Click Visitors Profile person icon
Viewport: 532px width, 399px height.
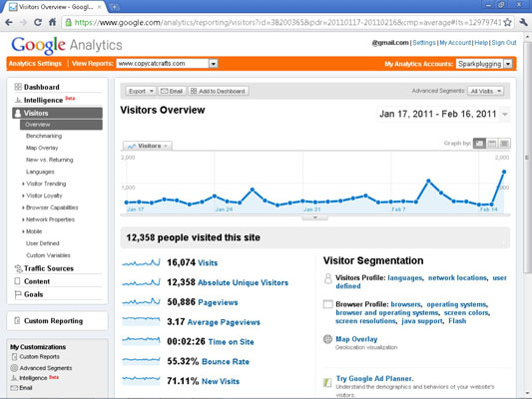coord(327,278)
